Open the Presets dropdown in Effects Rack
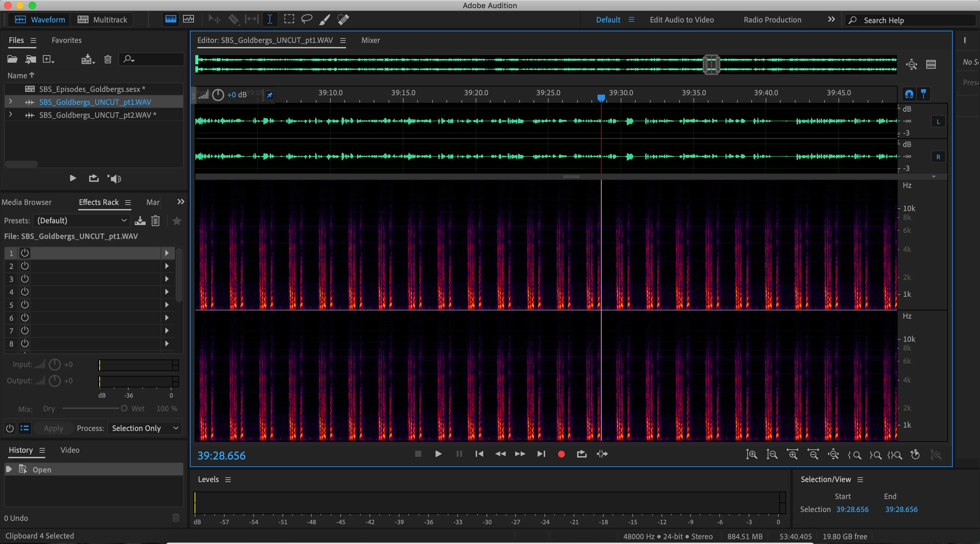Image resolution: width=980 pixels, height=544 pixels. [82, 220]
